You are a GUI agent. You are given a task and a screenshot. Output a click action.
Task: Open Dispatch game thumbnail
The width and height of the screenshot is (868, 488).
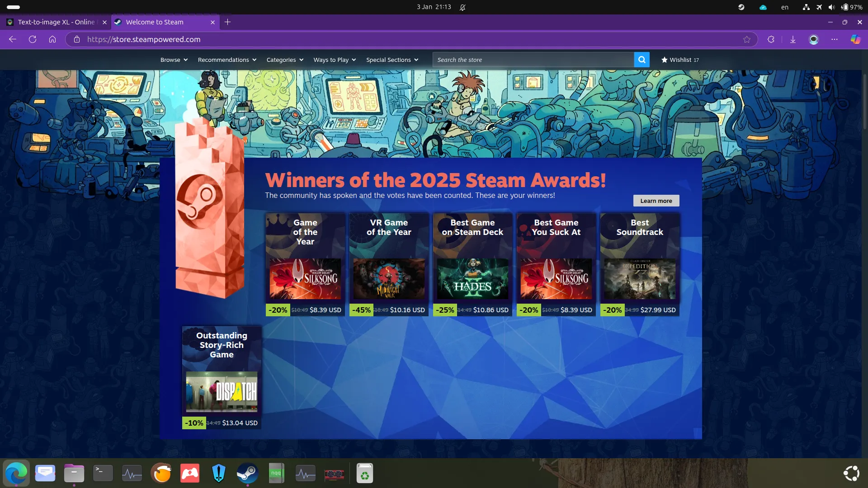pyautogui.click(x=222, y=392)
